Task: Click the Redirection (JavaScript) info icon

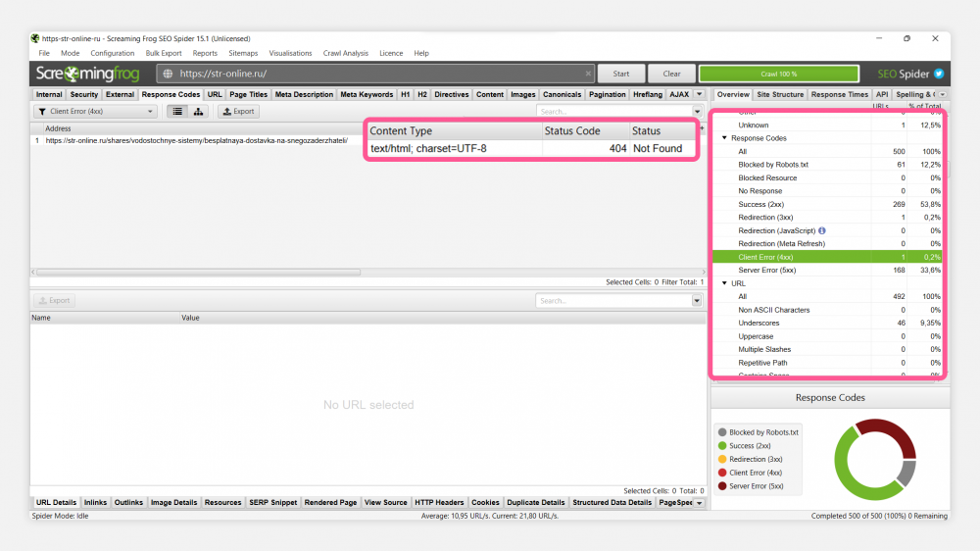Action: click(822, 230)
